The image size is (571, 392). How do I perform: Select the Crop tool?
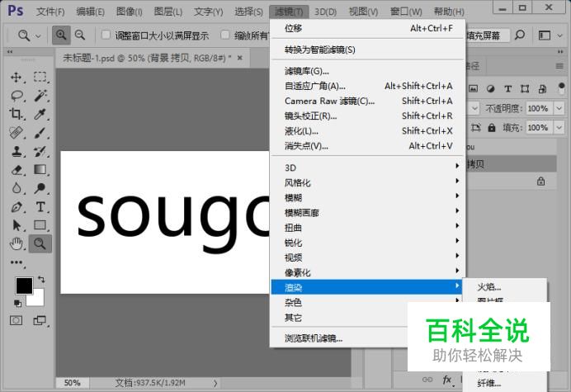coord(17,114)
